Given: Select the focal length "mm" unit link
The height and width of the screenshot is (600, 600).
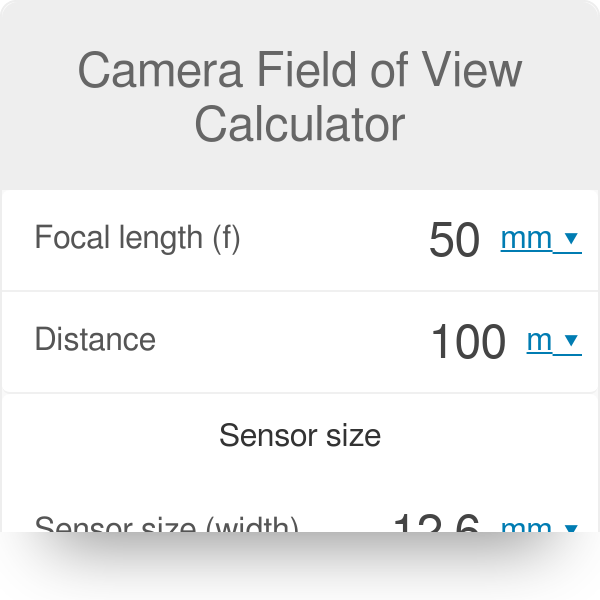Looking at the screenshot, I should click(x=526, y=239).
